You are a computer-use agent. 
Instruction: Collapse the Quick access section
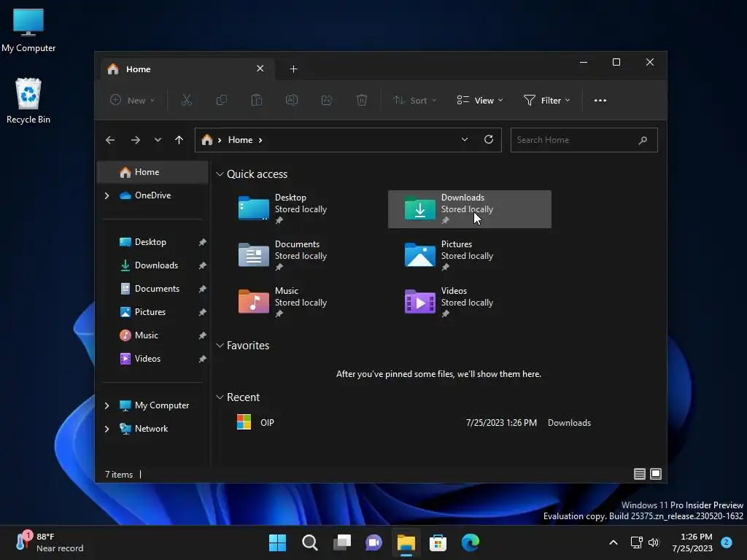220,174
